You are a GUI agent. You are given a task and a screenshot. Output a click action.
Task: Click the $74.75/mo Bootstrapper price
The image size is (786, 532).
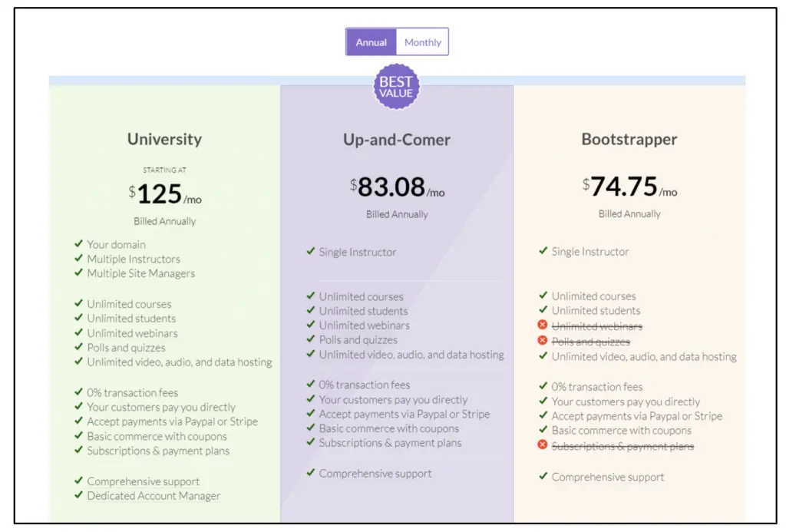click(x=629, y=187)
